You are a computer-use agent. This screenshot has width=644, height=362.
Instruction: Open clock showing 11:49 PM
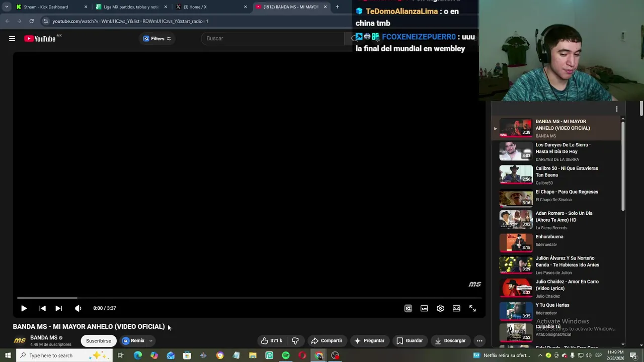click(615, 355)
